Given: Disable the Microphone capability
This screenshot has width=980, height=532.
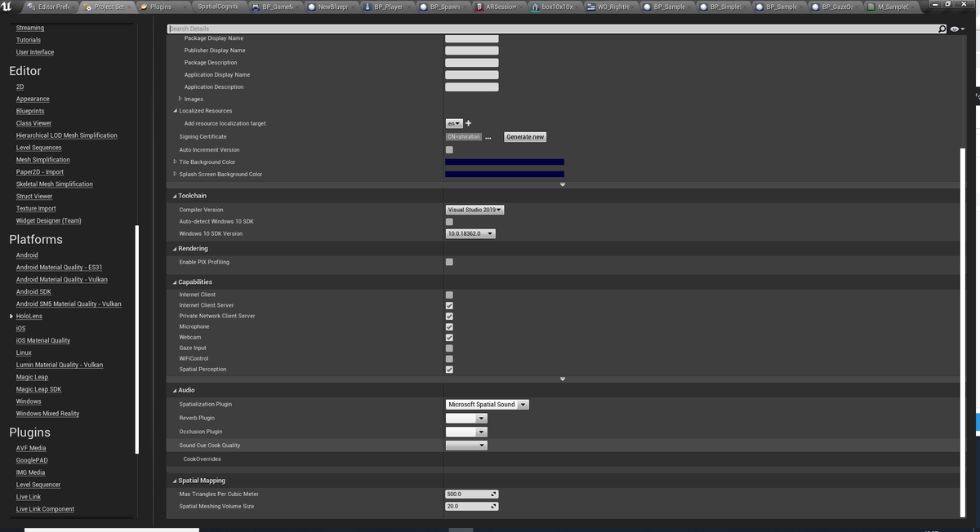Looking at the screenshot, I should click(x=449, y=326).
